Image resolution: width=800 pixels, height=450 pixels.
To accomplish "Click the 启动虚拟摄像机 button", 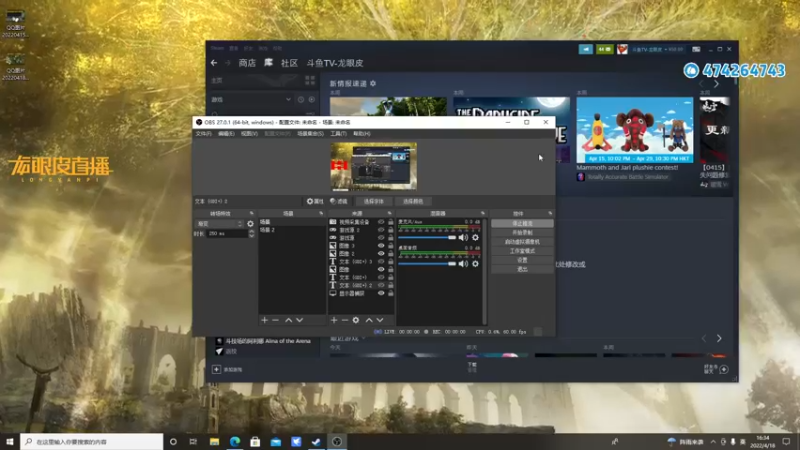I will click(522, 242).
